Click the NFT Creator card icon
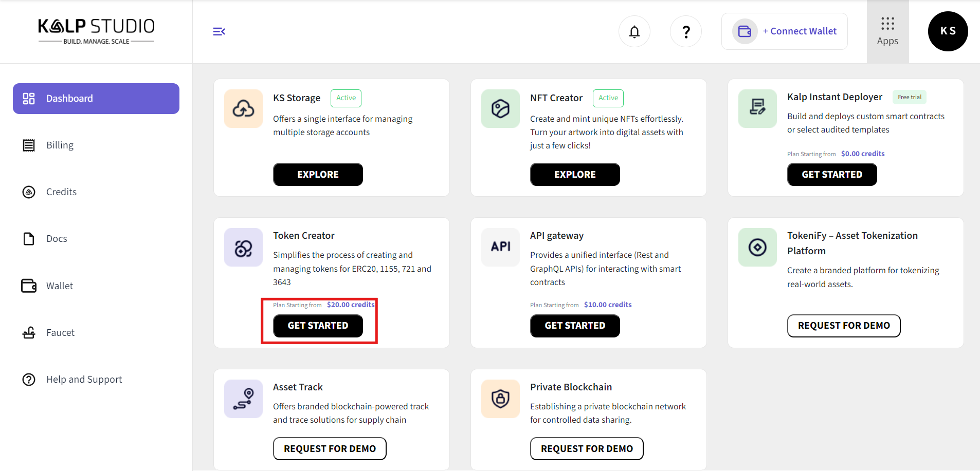The image size is (980, 471). [500, 108]
